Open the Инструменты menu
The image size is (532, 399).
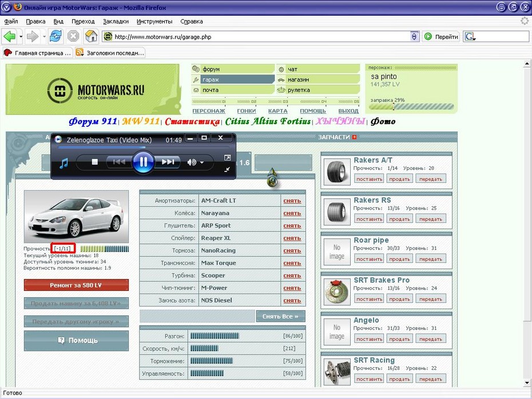point(154,21)
